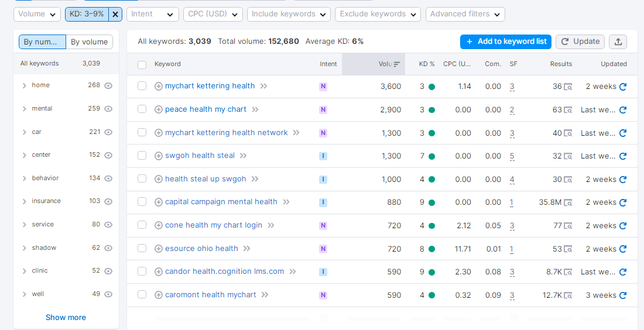Click the Show more link
This screenshot has height=330, width=644.
click(66, 317)
